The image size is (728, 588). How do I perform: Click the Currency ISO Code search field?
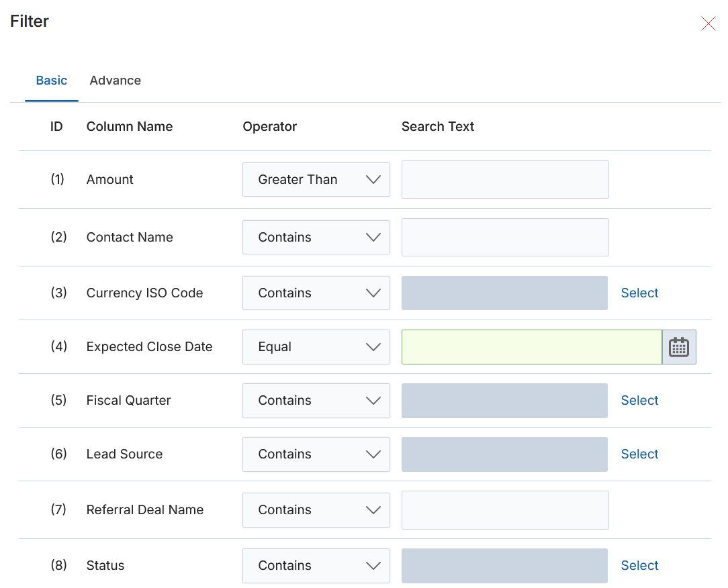[504, 293]
